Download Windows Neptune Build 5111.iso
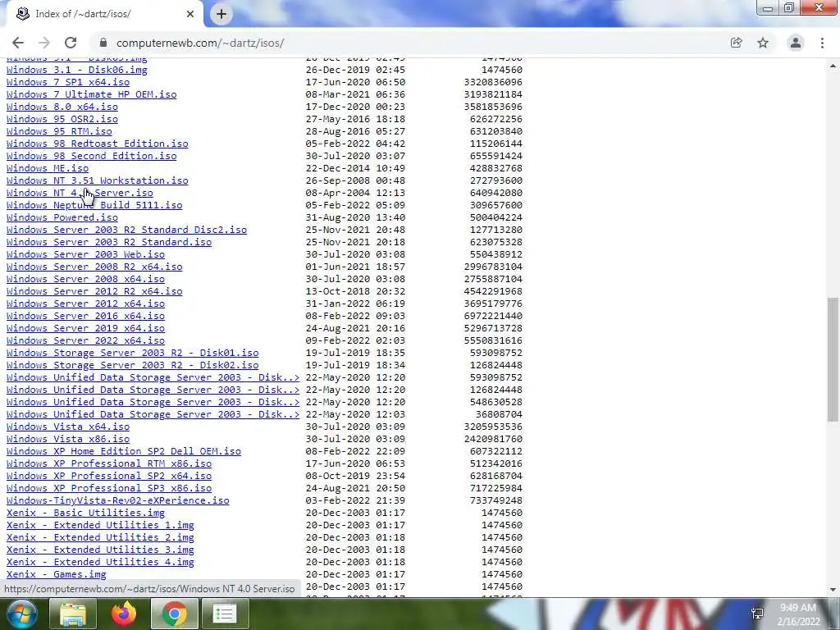This screenshot has height=630, width=840. (x=94, y=205)
